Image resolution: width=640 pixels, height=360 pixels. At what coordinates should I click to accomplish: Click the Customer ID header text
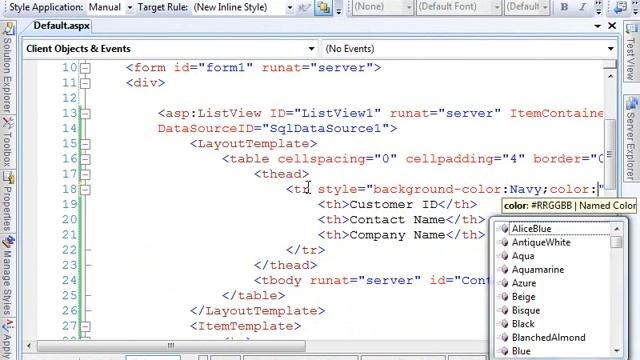pos(394,204)
